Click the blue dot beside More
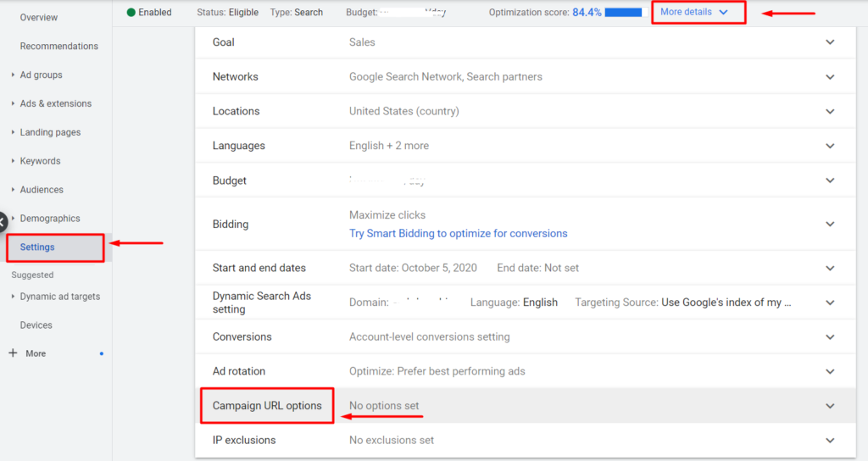The image size is (868, 461). click(102, 353)
